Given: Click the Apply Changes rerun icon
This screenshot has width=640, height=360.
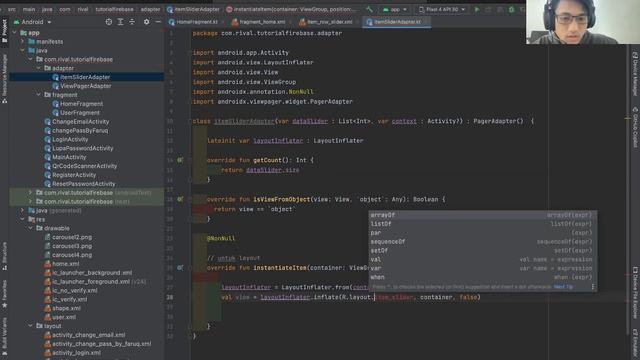Looking at the screenshot, I should (488, 9).
